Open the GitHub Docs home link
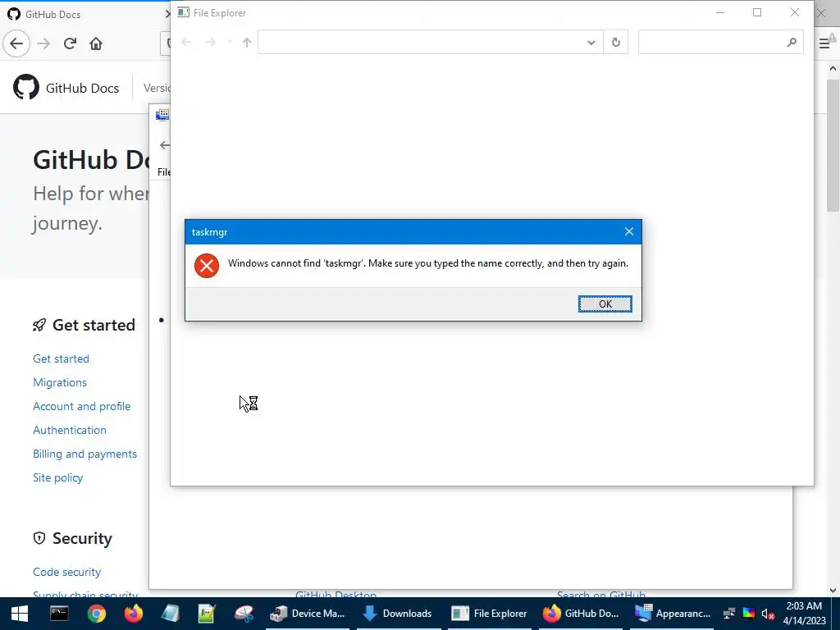840x630 pixels. 83,88
